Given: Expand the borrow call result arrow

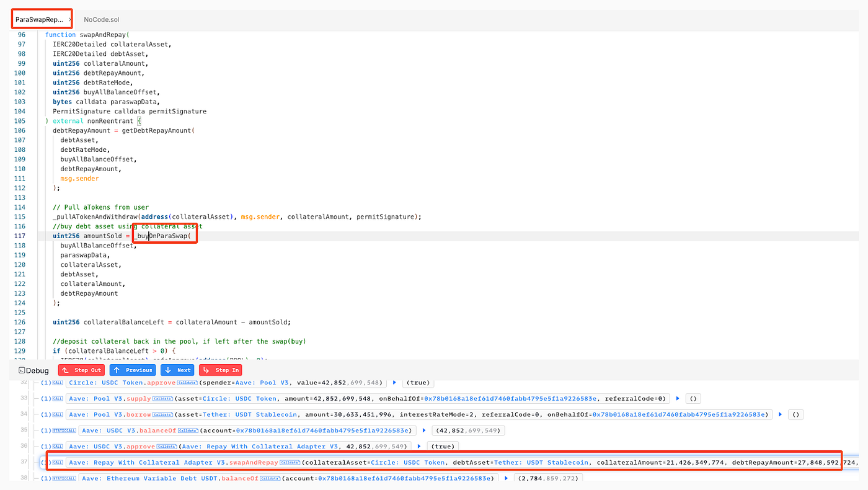Looking at the screenshot, I should click(780, 414).
